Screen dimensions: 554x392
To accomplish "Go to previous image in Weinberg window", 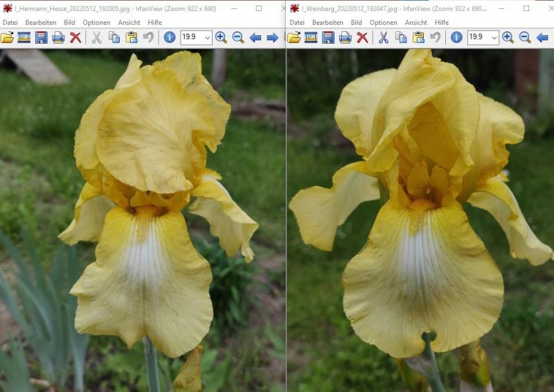I will click(542, 37).
